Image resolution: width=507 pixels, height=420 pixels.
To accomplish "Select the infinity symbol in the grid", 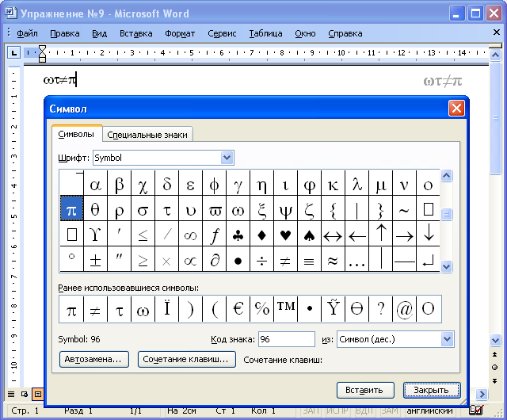I will click(x=190, y=234).
